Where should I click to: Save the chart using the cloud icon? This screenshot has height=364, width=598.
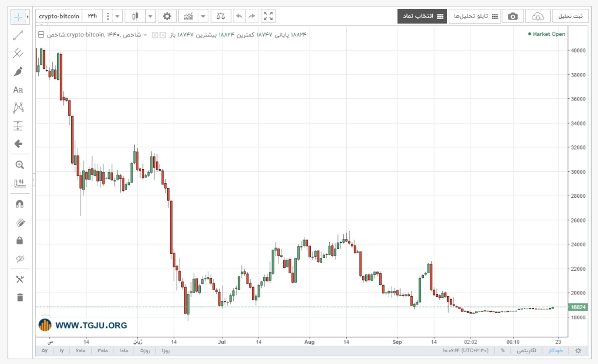pos(538,16)
